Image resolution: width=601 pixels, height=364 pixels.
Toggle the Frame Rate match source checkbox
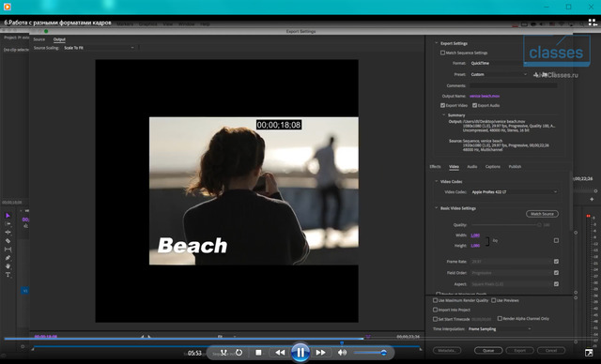pyautogui.click(x=556, y=262)
